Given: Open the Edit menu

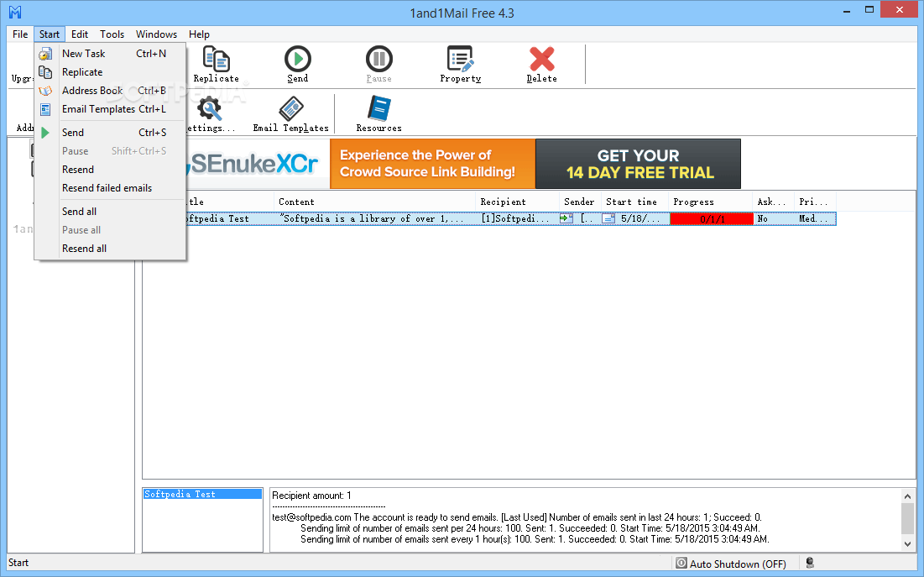Looking at the screenshot, I should (x=80, y=34).
